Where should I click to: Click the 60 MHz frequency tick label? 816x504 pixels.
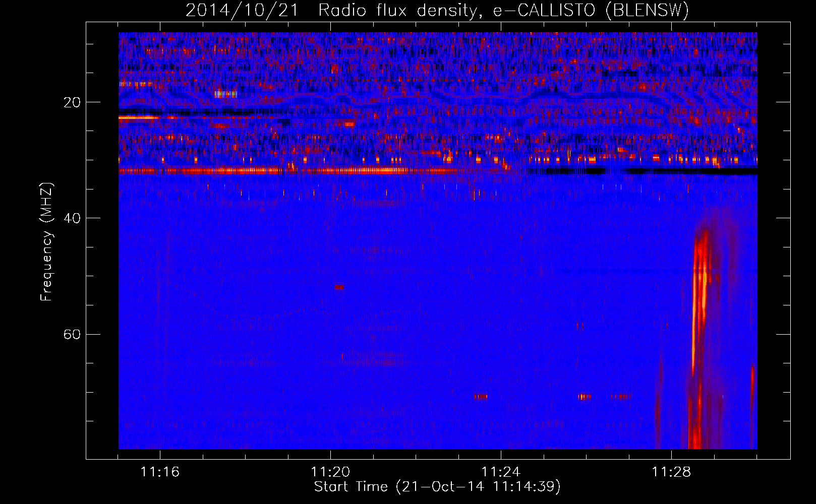pos(72,334)
